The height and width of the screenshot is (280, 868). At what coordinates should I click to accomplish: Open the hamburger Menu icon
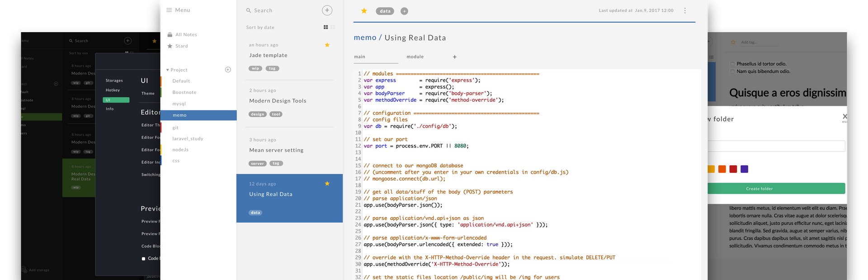coord(169,10)
